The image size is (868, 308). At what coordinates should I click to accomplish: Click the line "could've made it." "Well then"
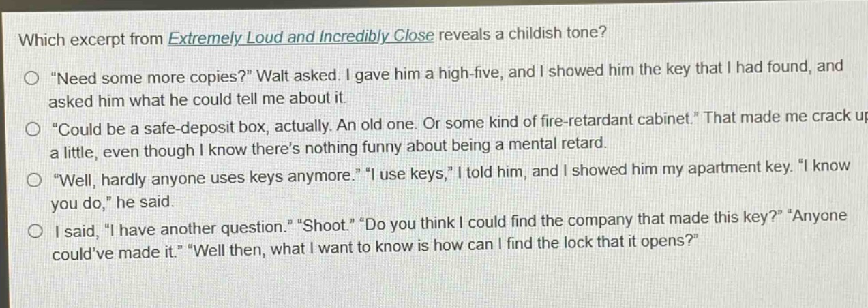click(x=158, y=251)
